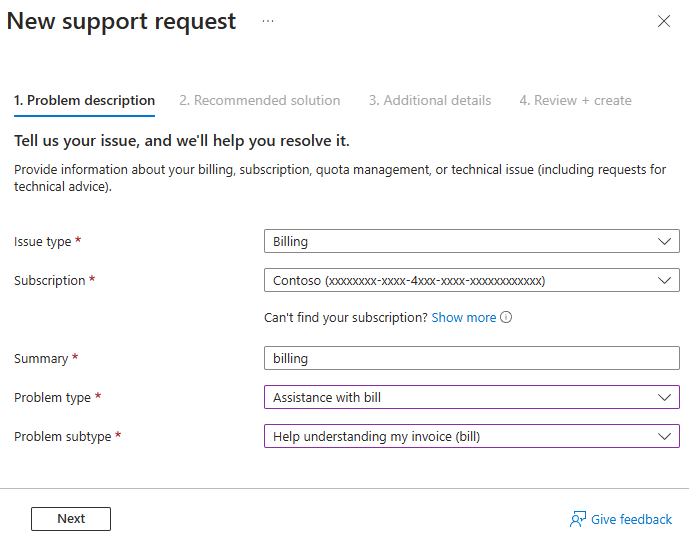Click the Problem type field label

[52, 398]
